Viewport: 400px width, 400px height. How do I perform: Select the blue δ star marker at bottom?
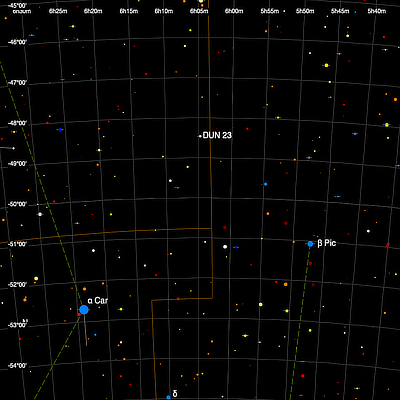(x=168, y=397)
